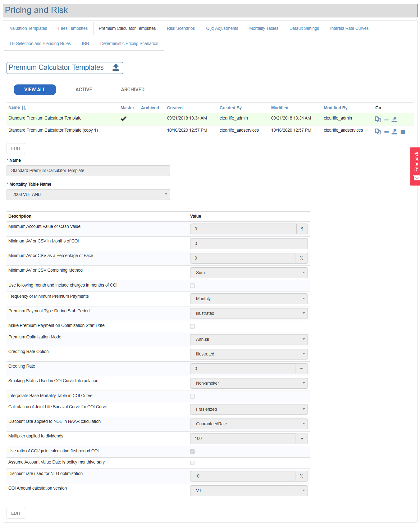This screenshot has width=420, height=525.
Task: Expand Frequency of Minimum Premium Payments dropdown
Action: (x=249, y=299)
